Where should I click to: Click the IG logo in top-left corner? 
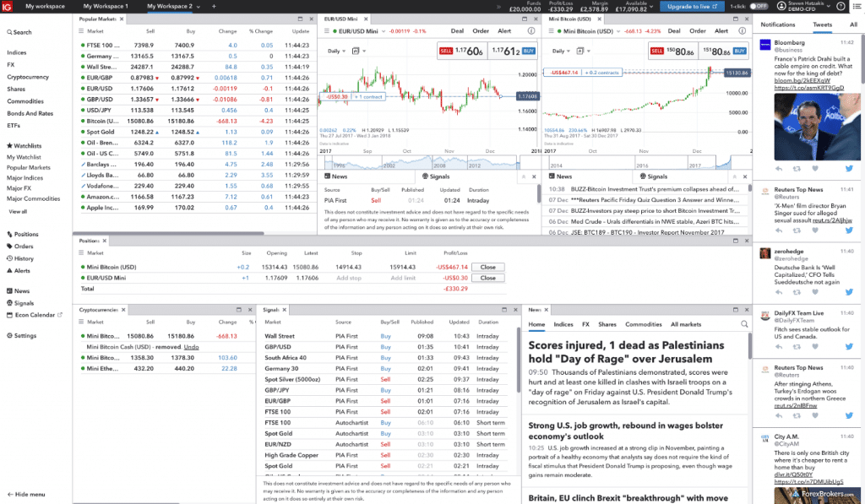point(8,6)
